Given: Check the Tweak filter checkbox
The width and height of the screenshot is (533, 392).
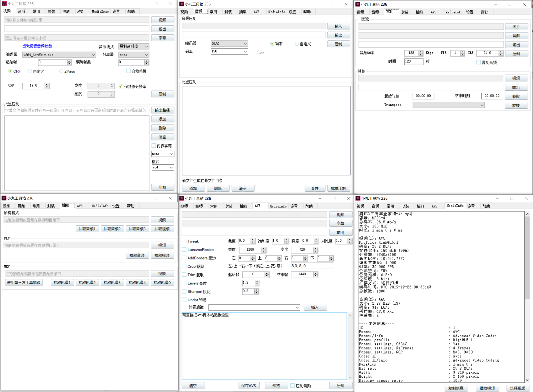Looking at the screenshot, I should [184, 241].
